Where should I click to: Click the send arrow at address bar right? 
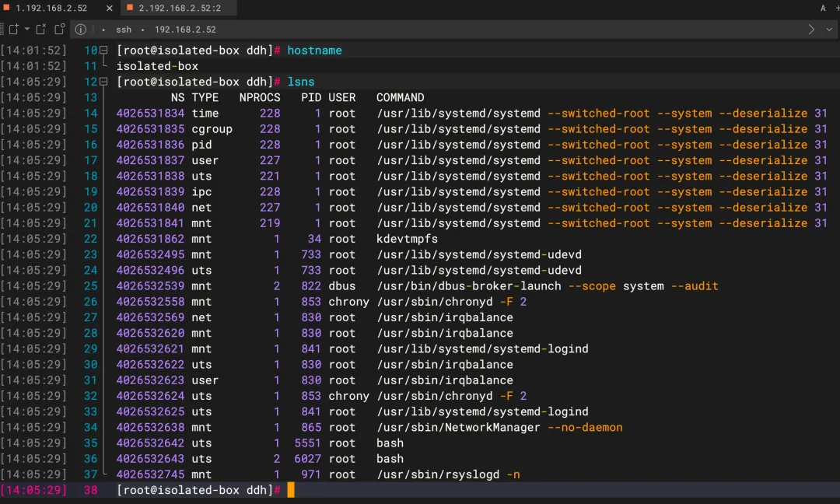coord(811,30)
